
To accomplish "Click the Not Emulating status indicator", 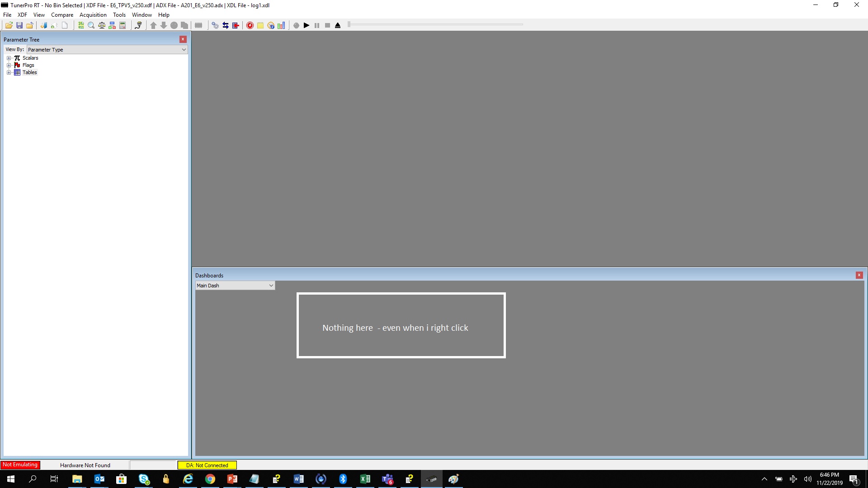I will click(x=20, y=465).
